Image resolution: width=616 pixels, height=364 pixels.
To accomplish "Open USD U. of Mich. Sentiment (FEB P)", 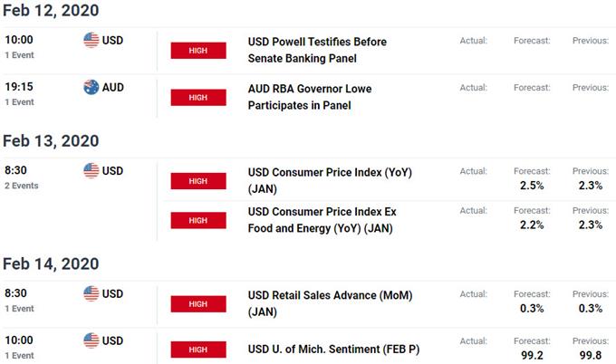I will 333,350.
